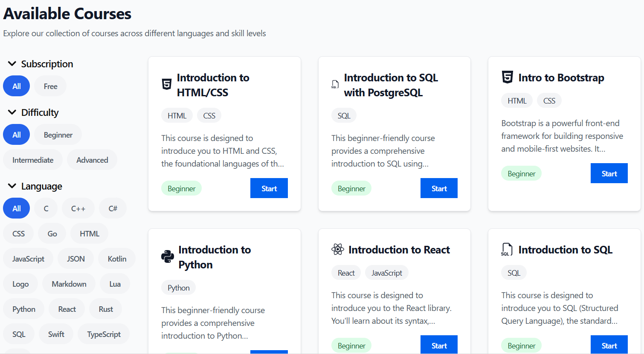Collapse the Language filter section

(x=12, y=186)
